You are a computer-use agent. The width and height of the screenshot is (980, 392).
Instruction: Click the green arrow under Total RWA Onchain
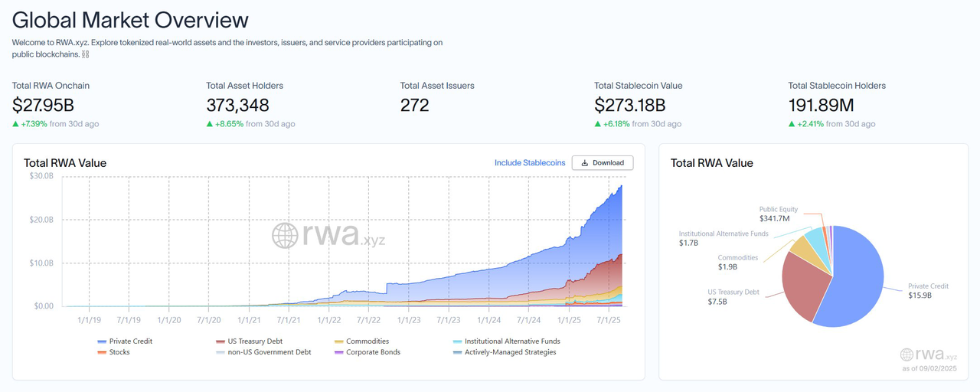point(16,124)
